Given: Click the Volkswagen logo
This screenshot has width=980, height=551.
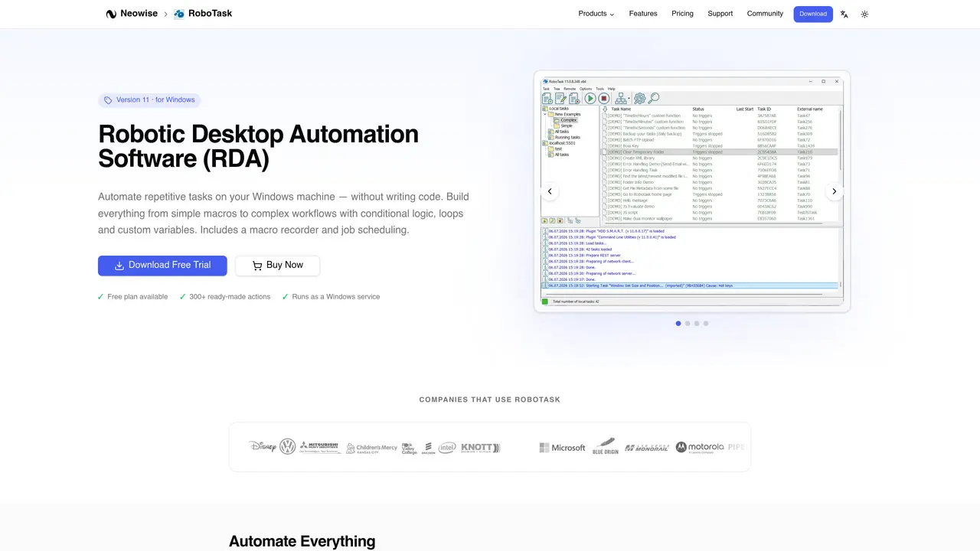Looking at the screenshot, I should click(x=287, y=446).
